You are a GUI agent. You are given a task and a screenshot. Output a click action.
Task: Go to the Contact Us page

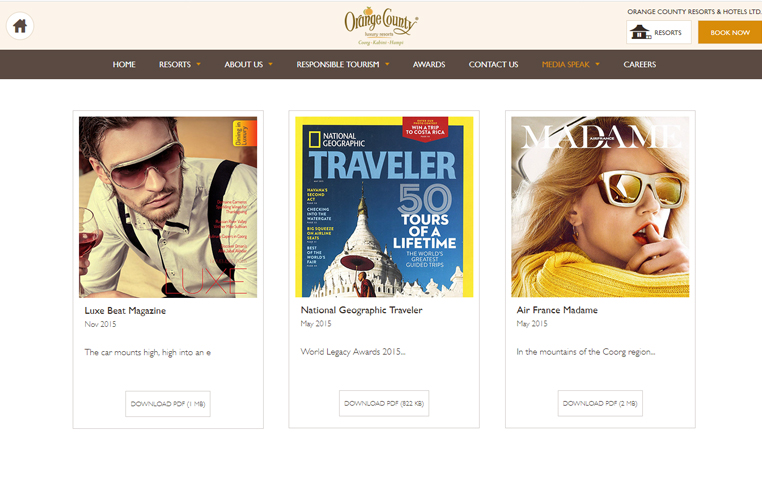493,64
